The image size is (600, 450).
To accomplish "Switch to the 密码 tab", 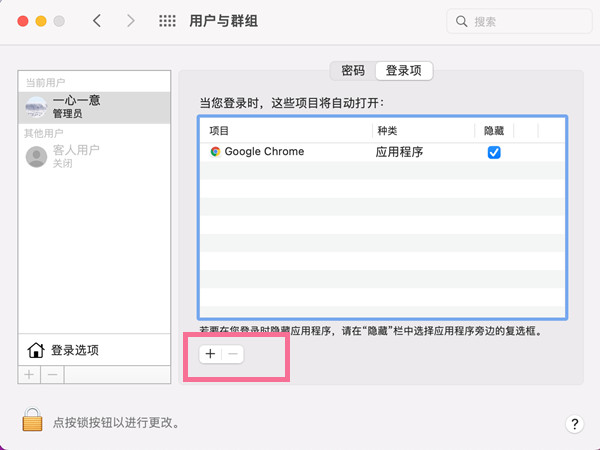I will pyautogui.click(x=353, y=71).
